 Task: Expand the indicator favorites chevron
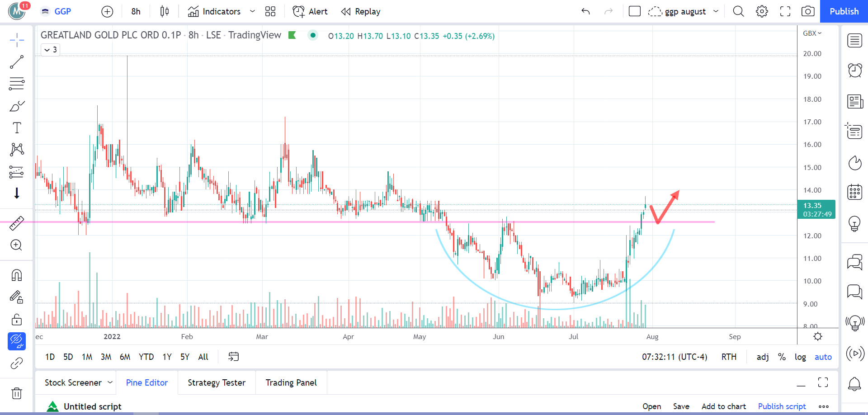pos(252,11)
